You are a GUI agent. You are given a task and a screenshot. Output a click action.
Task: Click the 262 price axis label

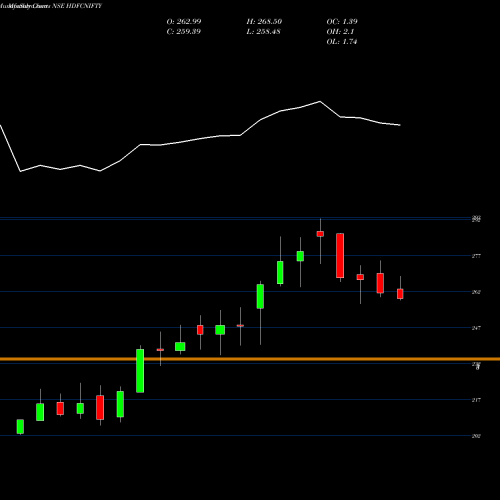476,292
